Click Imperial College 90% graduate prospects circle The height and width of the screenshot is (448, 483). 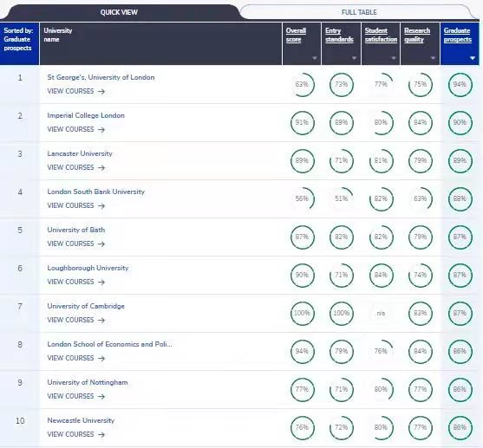tap(460, 123)
